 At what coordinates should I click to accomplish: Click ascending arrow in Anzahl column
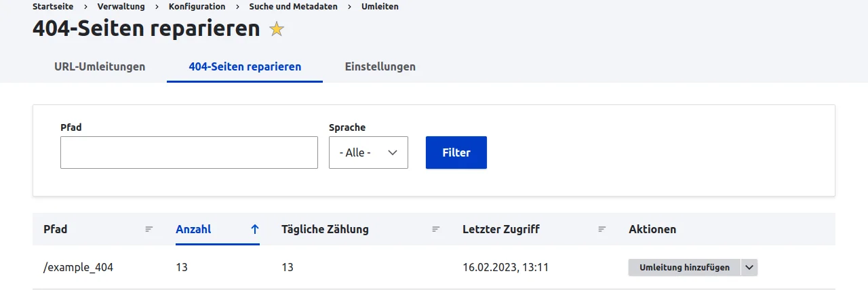click(x=255, y=229)
